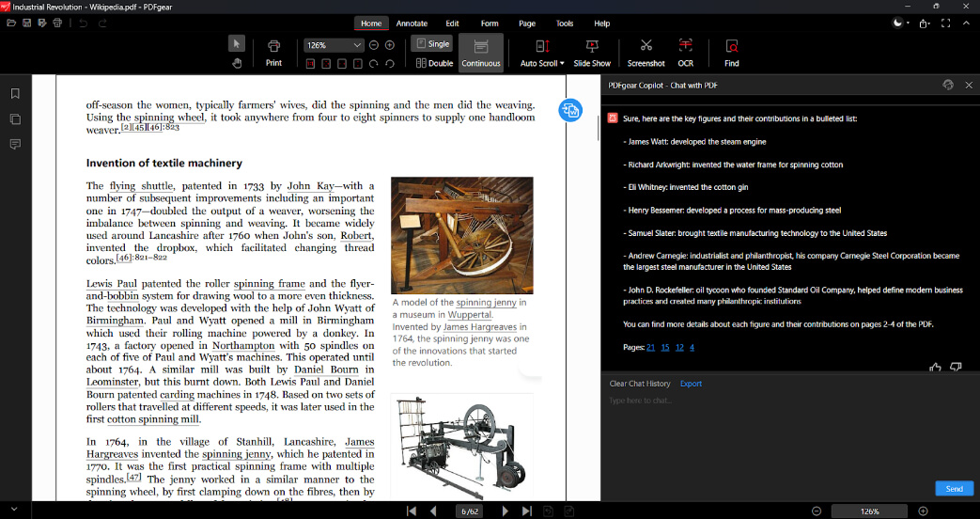Viewport: 980px width, 519px height.
Task: Redo the last action
Action: tap(102, 24)
